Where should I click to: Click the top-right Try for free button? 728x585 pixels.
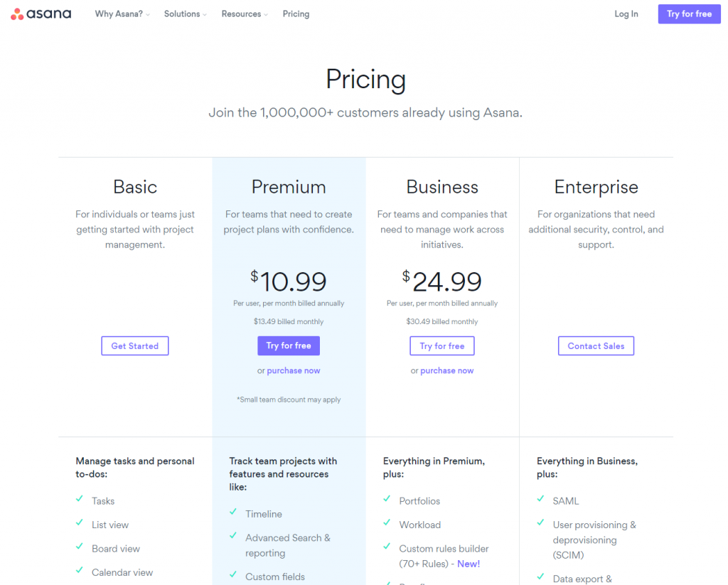689,14
